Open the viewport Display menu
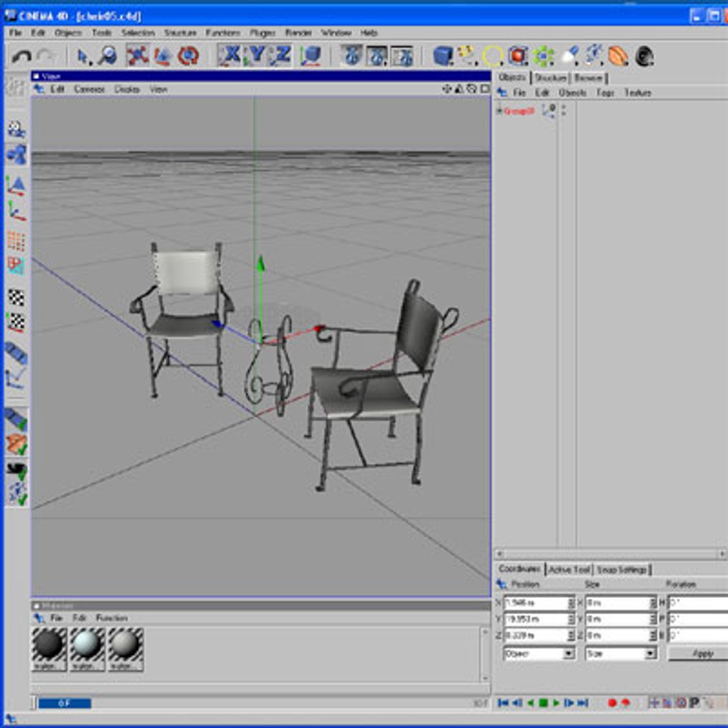This screenshot has width=728, height=728. (127, 89)
